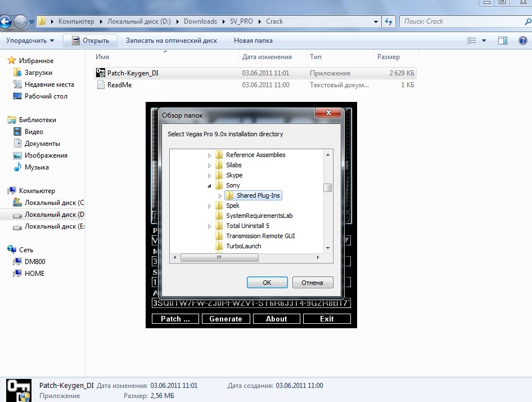The height and width of the screenshot is (402, 532).
Task: Open the Музыка library
Action: click(37, 167)
